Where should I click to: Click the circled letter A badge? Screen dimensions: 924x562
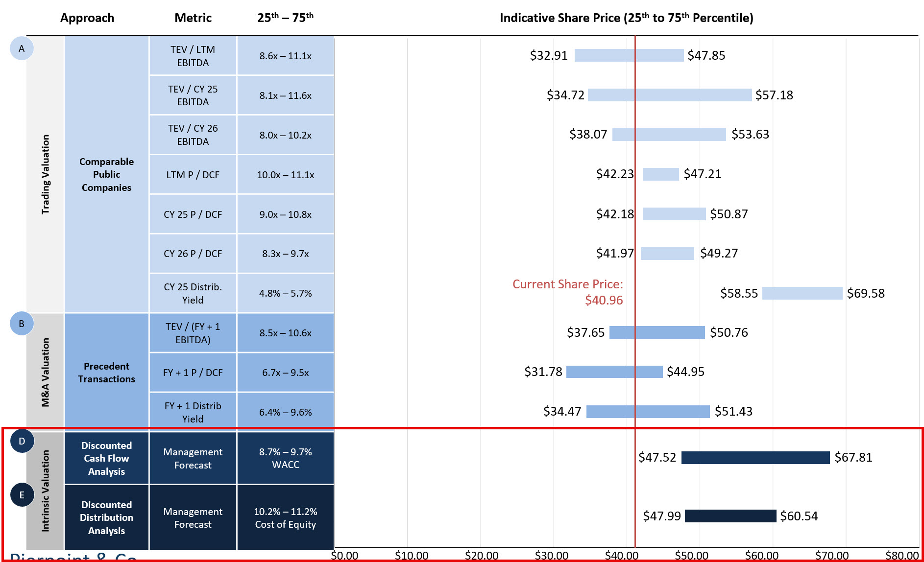tap(22, 48)
